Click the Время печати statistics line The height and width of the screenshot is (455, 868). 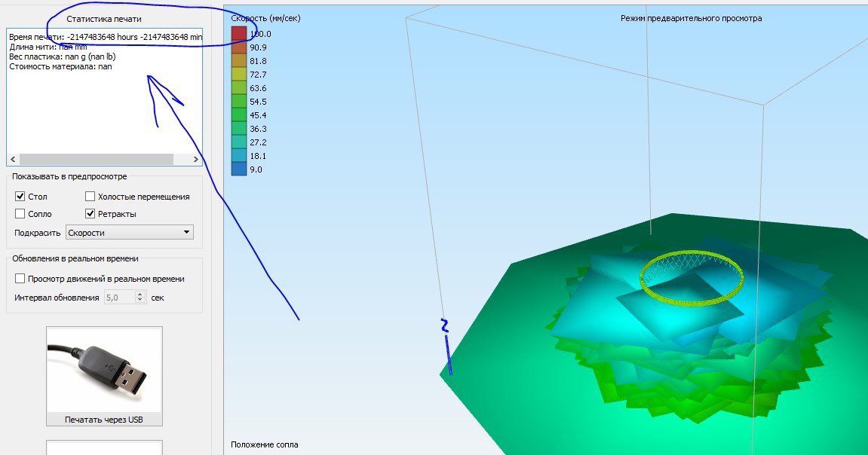[x=105, y=37]
